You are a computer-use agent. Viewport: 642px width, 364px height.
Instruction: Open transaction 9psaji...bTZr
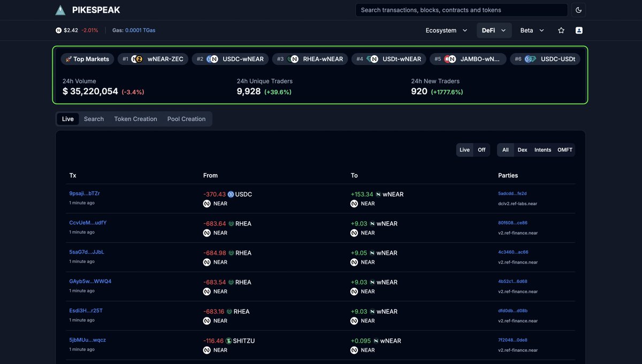[x=85, y=193]
